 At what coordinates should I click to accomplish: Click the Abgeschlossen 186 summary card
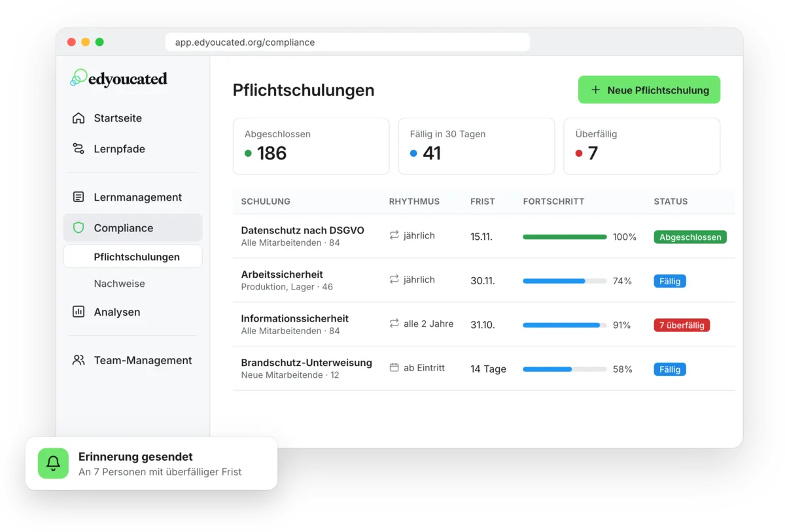[x=311, y=146]
